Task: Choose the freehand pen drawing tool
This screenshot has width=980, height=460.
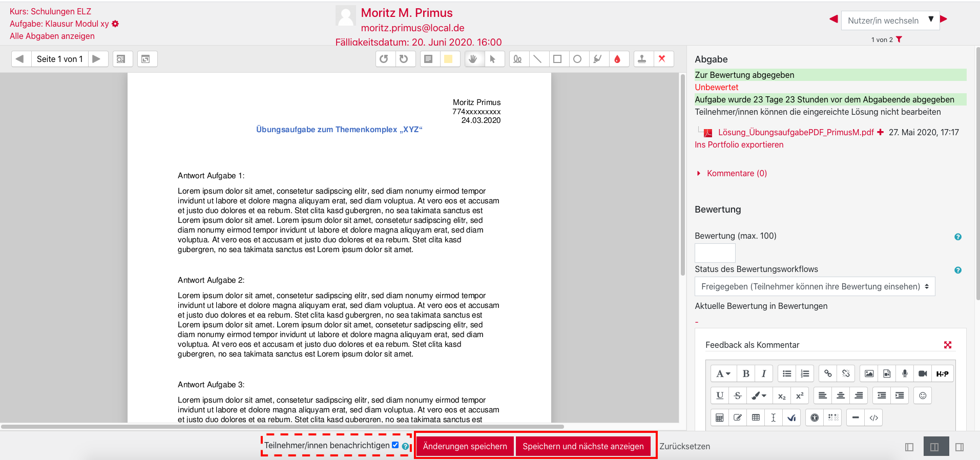Action: click(518, 59)
